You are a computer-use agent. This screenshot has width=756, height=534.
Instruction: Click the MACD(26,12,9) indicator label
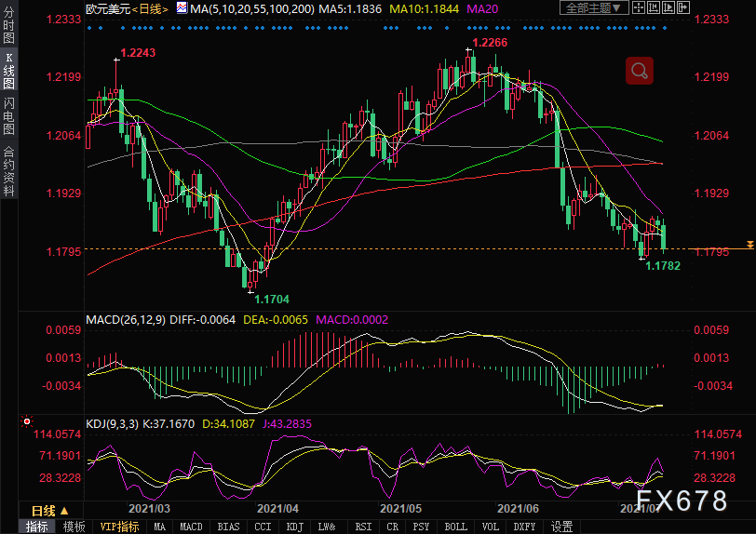point(126,320)
